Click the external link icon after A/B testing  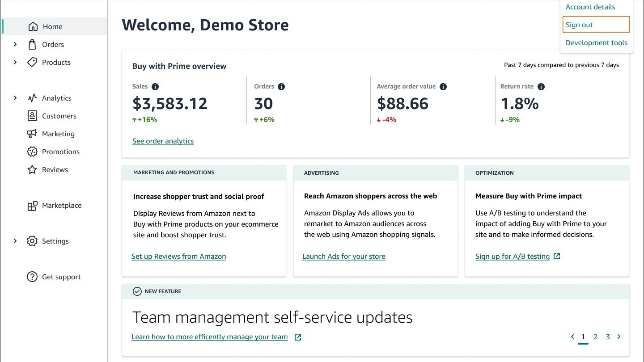point(557,256)
